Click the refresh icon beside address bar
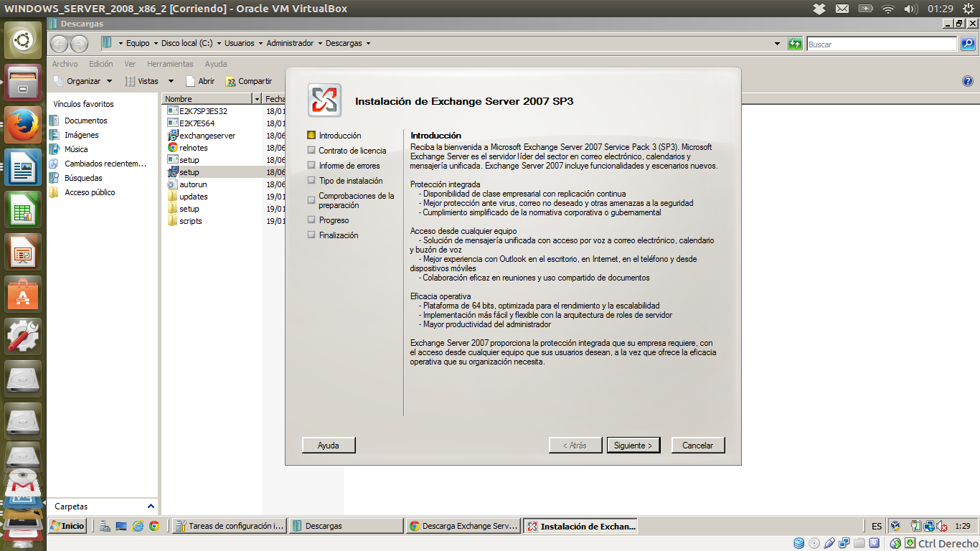 pyautogui.click(x=795, y=44)
